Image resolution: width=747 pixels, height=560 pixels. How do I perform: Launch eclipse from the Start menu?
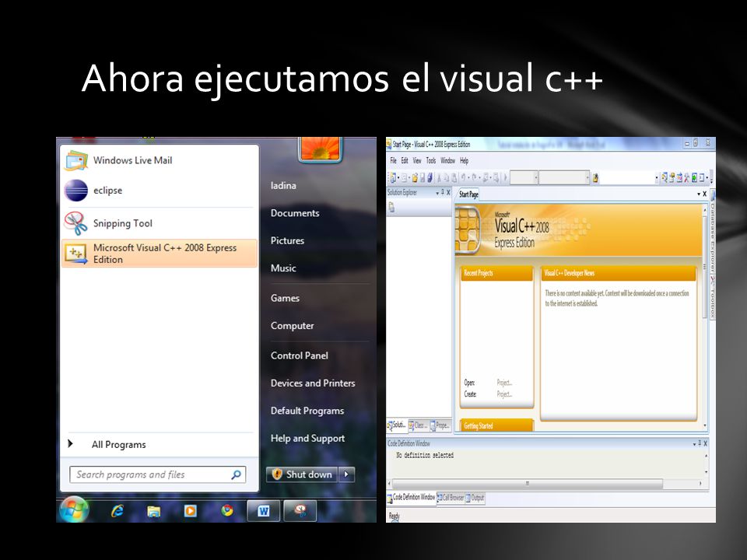click(160, 191)
